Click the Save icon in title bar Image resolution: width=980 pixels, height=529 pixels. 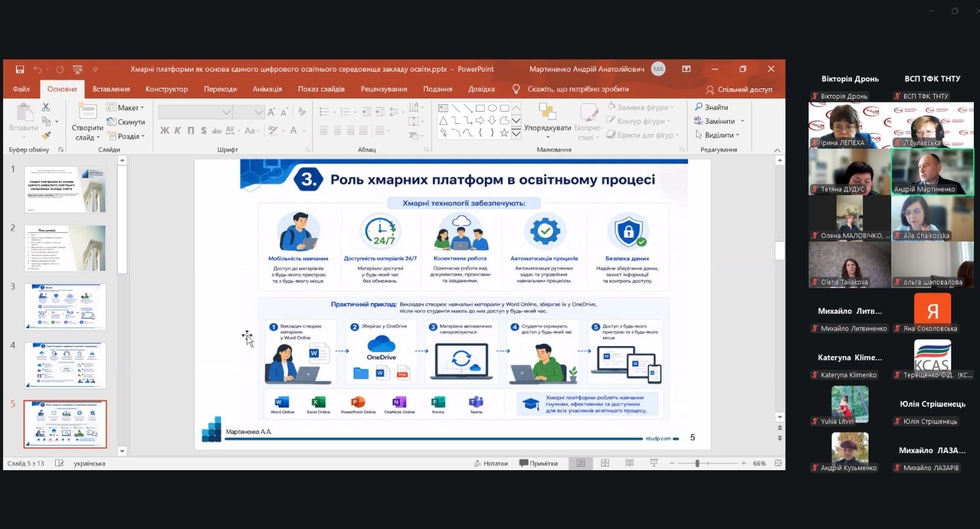(20, 69)
